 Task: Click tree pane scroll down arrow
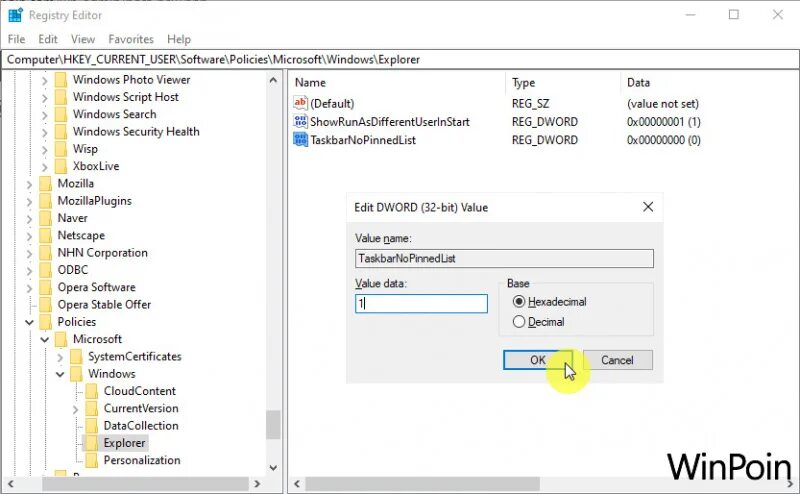273,468
